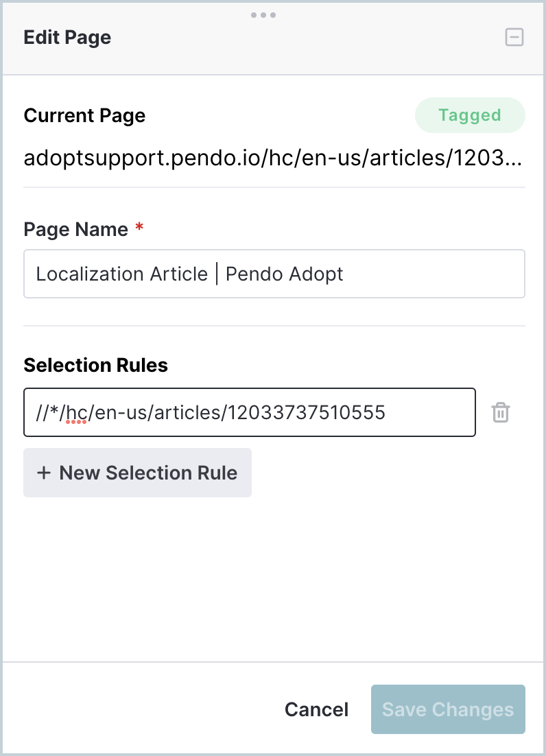546x756 pixels.
Task: Click the Edit Page title
Action: pyautogui.click(x=67, y=38)
